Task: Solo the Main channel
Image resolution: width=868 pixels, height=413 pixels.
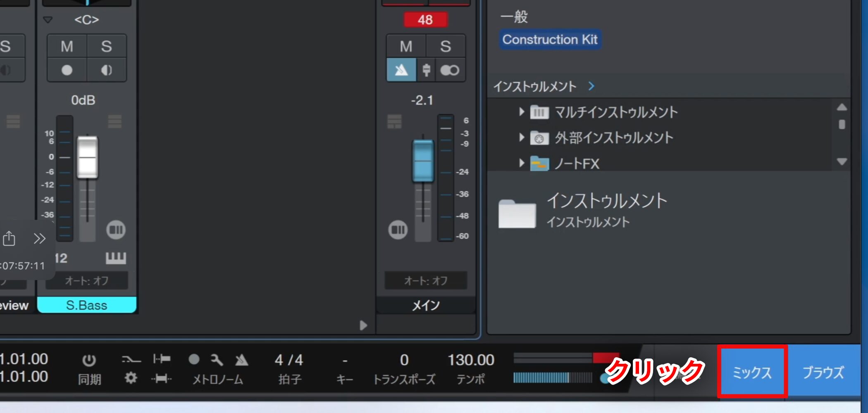Action: coord(445,46)
